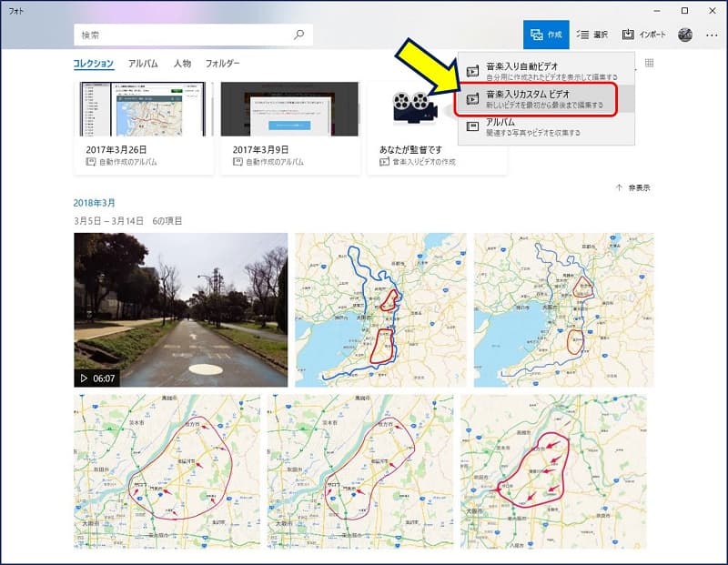Open the 2017年3月26日 album card
The height and width of the screenshot is (565, 728).
(144, 127)
